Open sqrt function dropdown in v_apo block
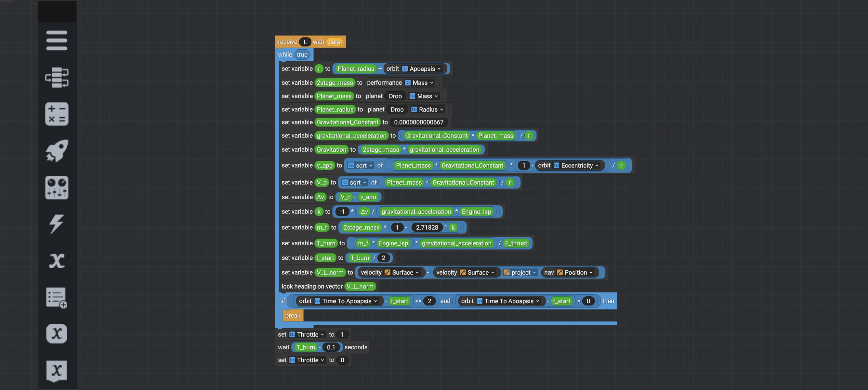 pyautogui.click(x=360, y=166)
